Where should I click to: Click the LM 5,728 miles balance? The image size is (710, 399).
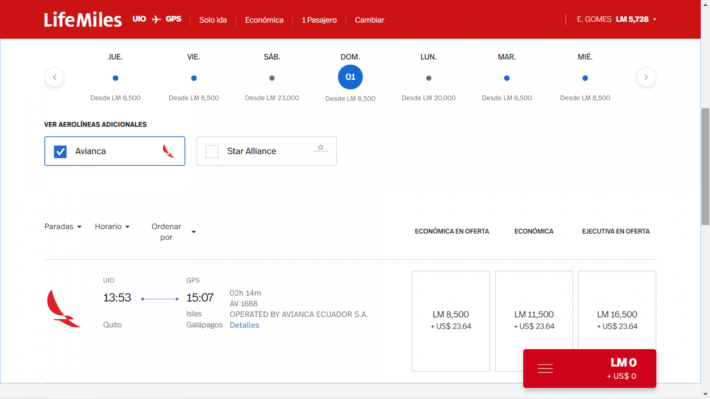pyautogui.click(x=632, y=19)
